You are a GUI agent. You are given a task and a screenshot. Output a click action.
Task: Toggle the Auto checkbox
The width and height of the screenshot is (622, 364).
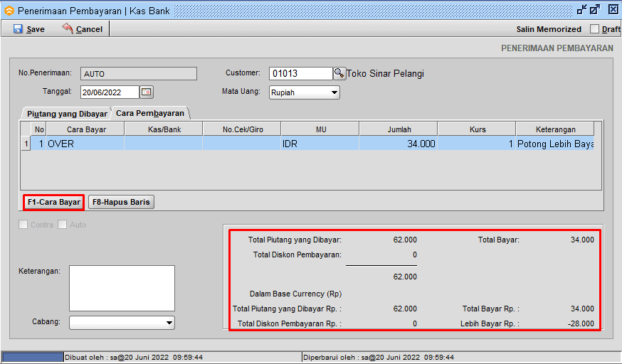(63, 225)
